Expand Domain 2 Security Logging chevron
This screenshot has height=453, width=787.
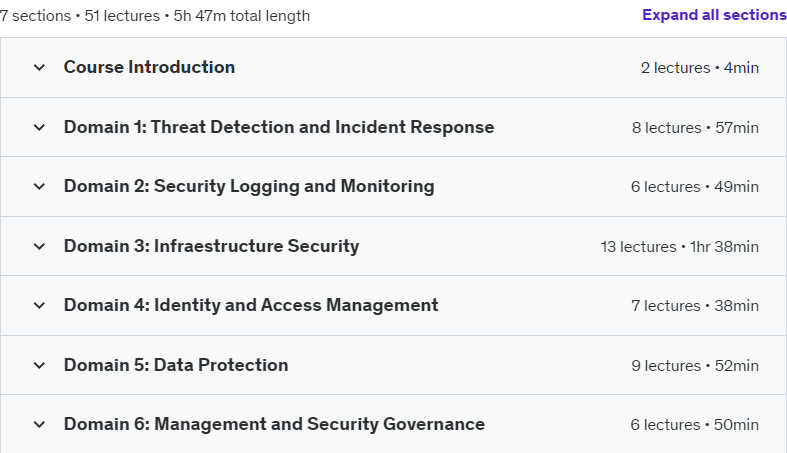(x=39, y=186)
